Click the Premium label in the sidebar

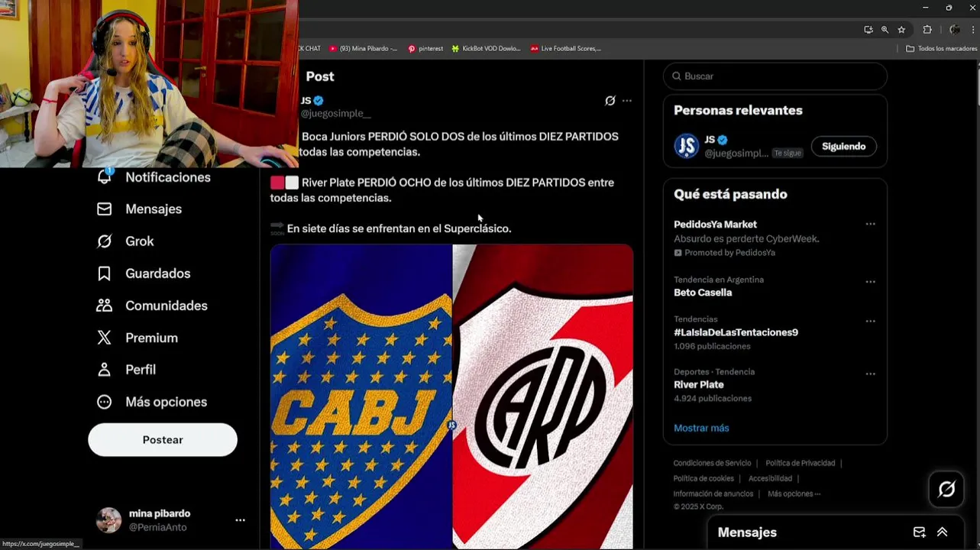pyautogui.click(x=152, y=338)
